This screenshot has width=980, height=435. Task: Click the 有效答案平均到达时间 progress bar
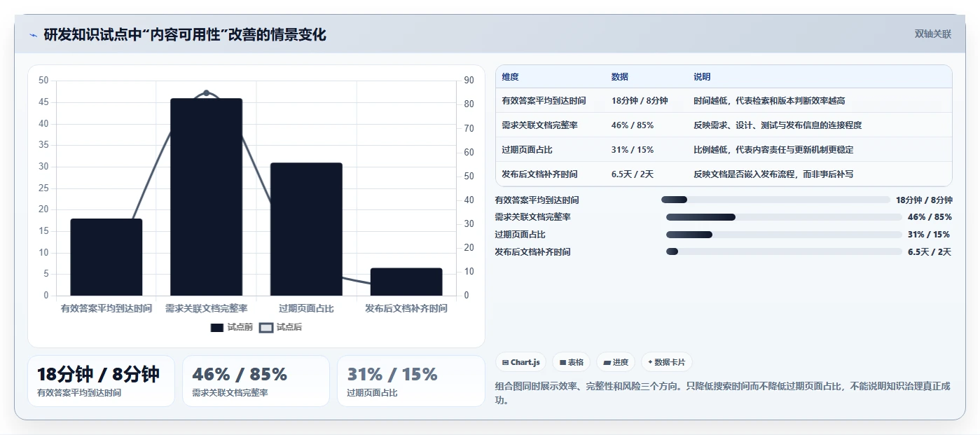775,200
